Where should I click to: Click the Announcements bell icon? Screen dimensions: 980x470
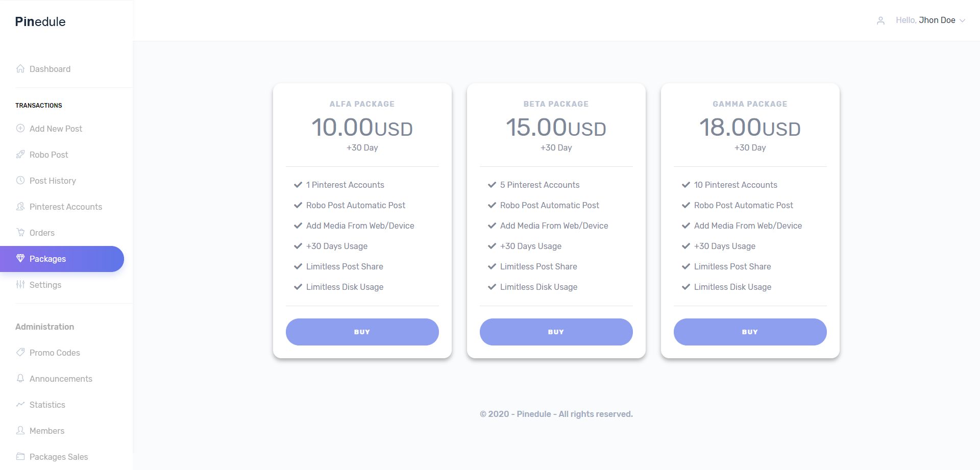pyautogui.click(x=20, y=379)
